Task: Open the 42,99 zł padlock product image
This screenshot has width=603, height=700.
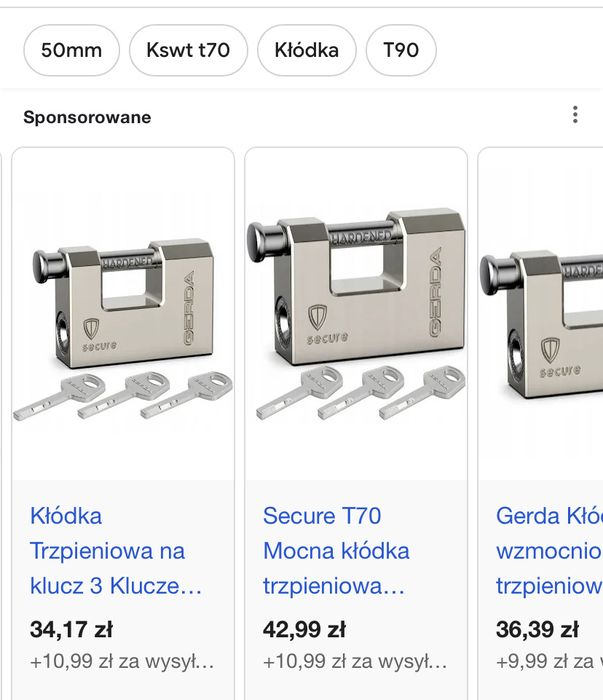Action: pos(356,315)
